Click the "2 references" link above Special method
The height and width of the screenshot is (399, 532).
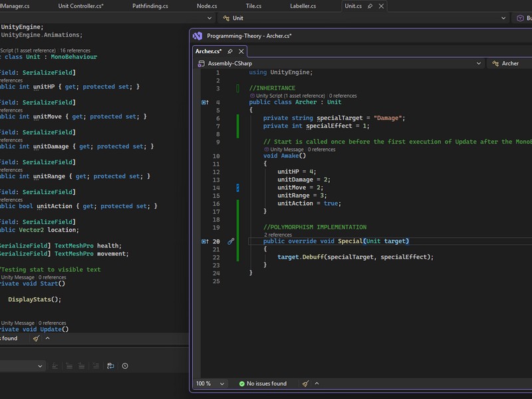click(278, 235)
